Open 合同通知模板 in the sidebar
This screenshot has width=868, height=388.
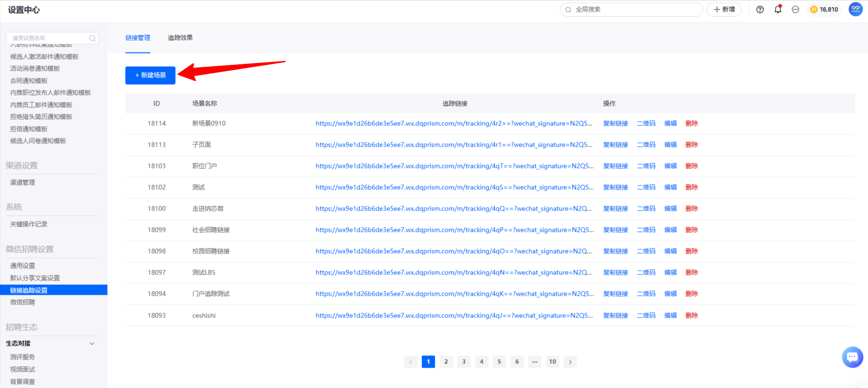(x=29, y=81)
